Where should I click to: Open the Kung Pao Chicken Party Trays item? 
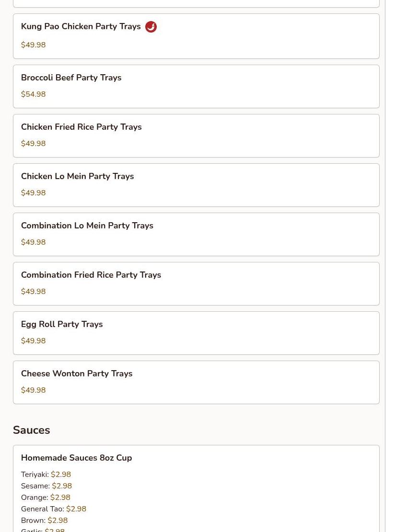(x=81, y=27)
